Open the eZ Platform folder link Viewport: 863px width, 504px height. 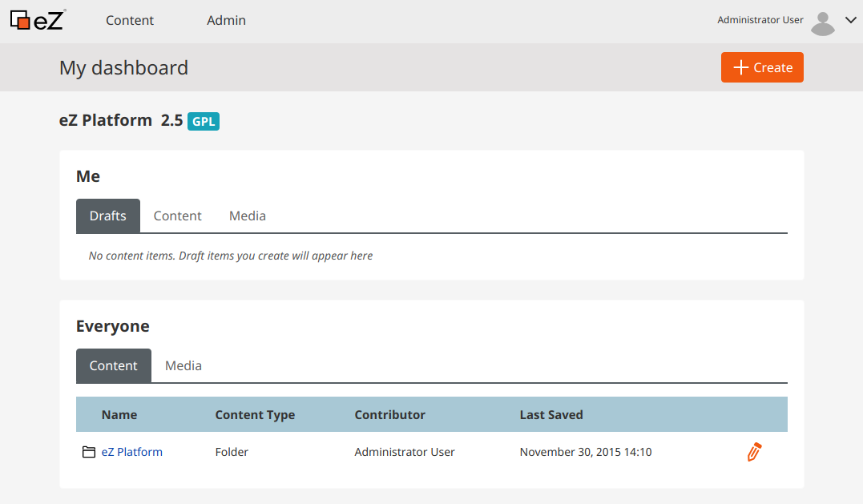click(132, 451)
